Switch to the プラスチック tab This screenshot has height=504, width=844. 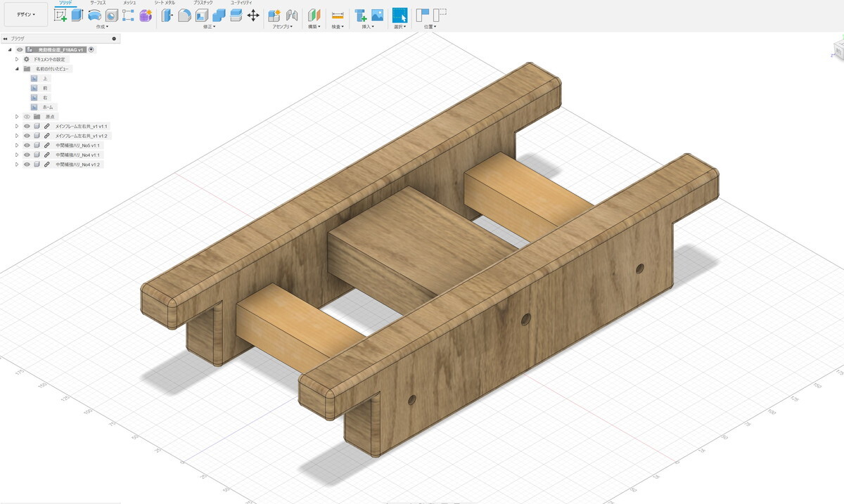(203, 3)
